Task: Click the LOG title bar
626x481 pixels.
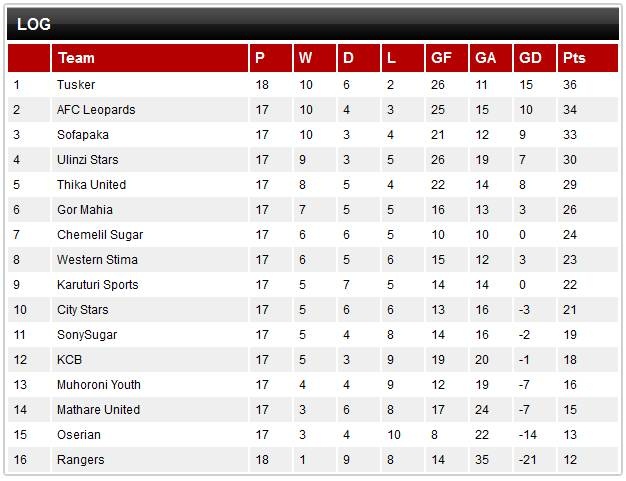Action: [x=313, y=24]
